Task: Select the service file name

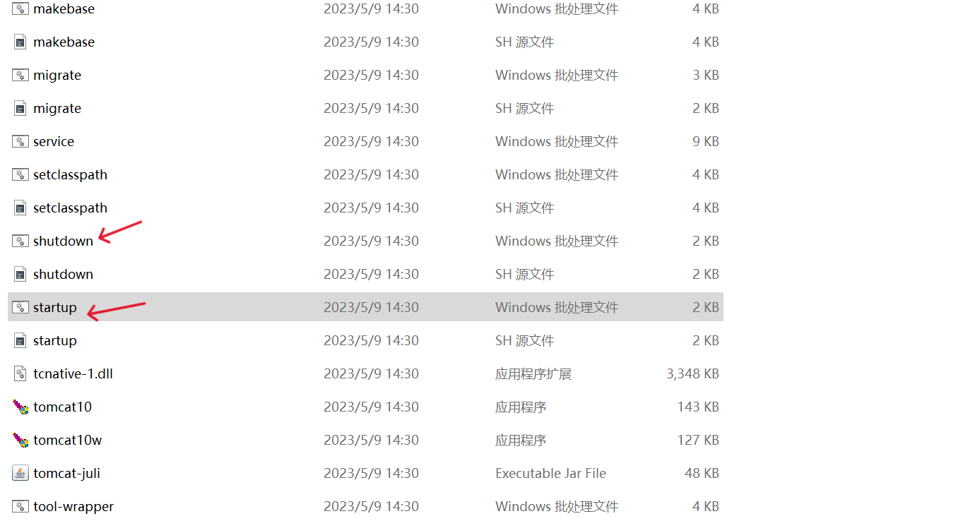Action: pos(54,142)
